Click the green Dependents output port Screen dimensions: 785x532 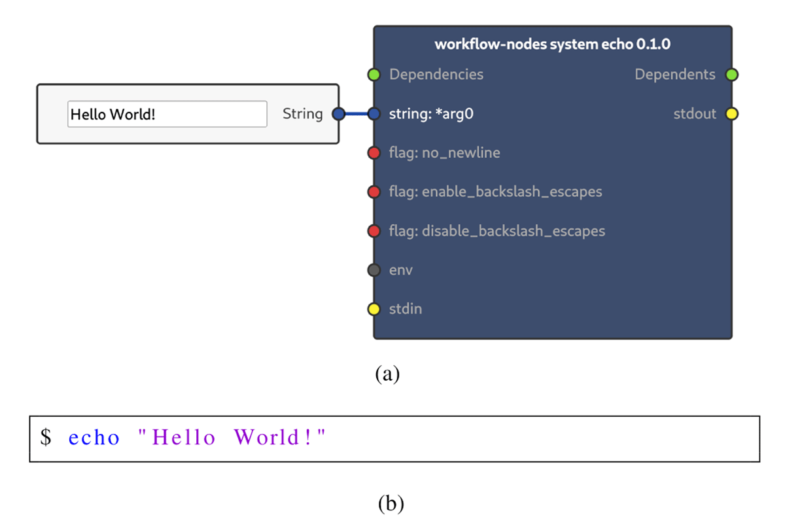[x=732, y=75]
